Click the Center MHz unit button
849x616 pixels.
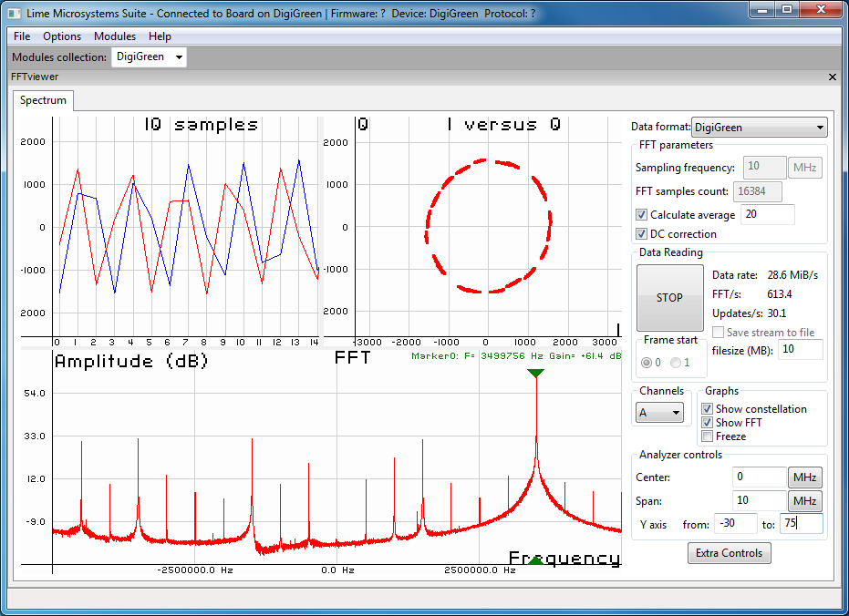804,477
